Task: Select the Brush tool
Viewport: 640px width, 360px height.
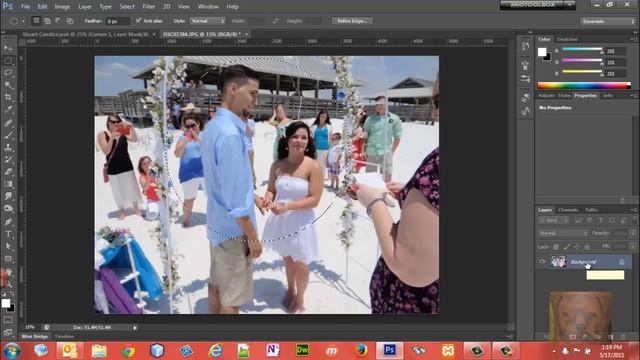Action: [8, 135]
